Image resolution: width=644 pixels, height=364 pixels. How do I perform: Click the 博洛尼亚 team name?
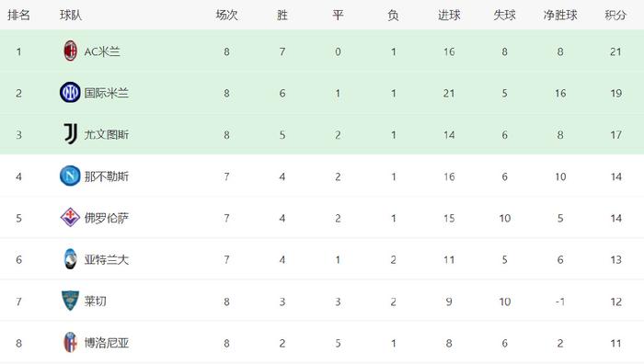(x=107, y=343)
